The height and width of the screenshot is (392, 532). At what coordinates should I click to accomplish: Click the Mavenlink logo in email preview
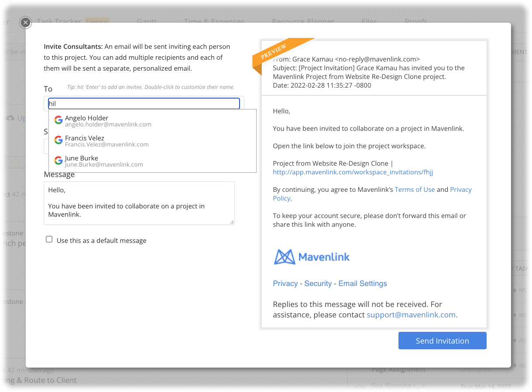[x=312, y=257]
